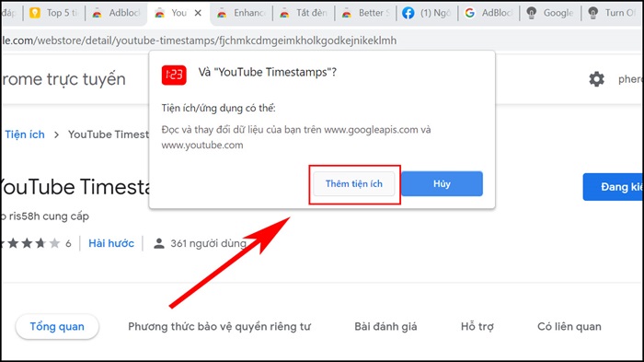Switch to the 'Better' browser tab
This screenshot has height=362, width=644.
click(366, 13)
